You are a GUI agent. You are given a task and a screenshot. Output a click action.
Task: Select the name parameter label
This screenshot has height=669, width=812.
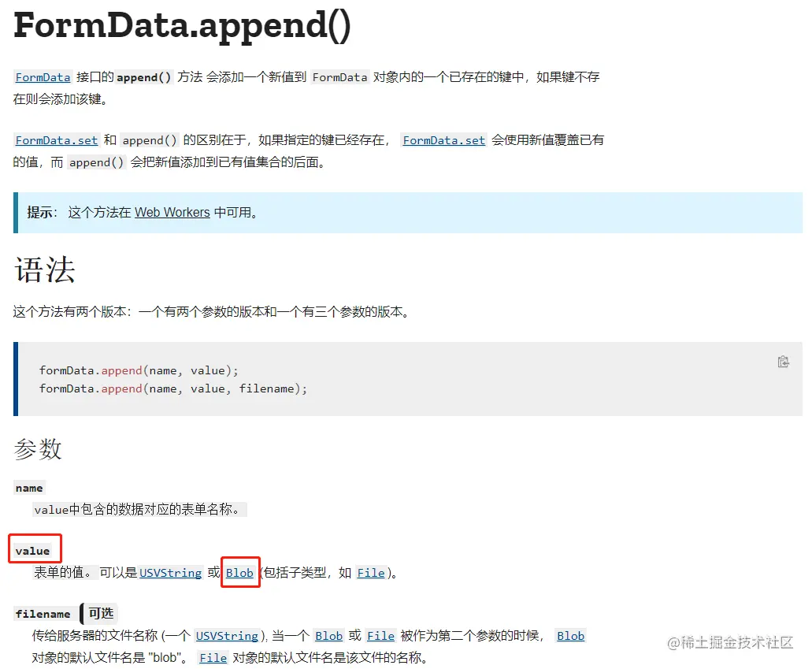point(28,488)
